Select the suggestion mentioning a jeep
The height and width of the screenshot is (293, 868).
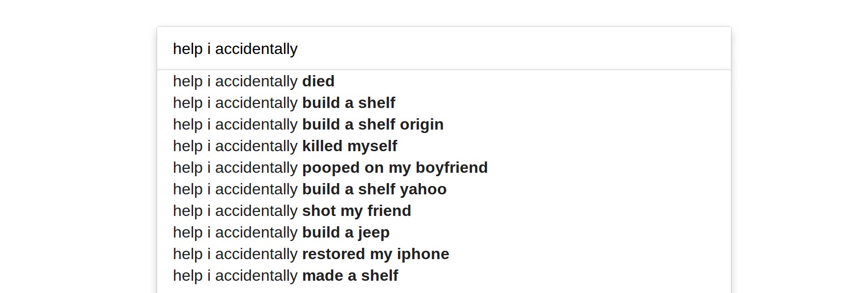click(281, 232)
